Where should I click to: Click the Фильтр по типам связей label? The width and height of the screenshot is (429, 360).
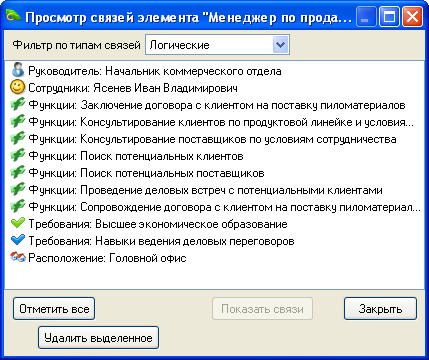point(76,45)
